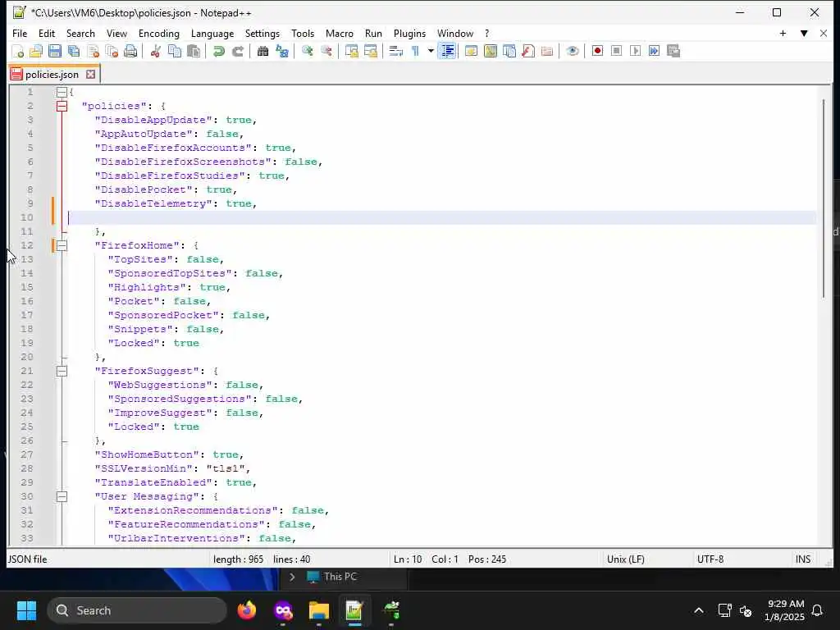Cut selection using the scissors icon
Image resolution: width=840 pixels, height=630 pixels.
tap(155, 51)
